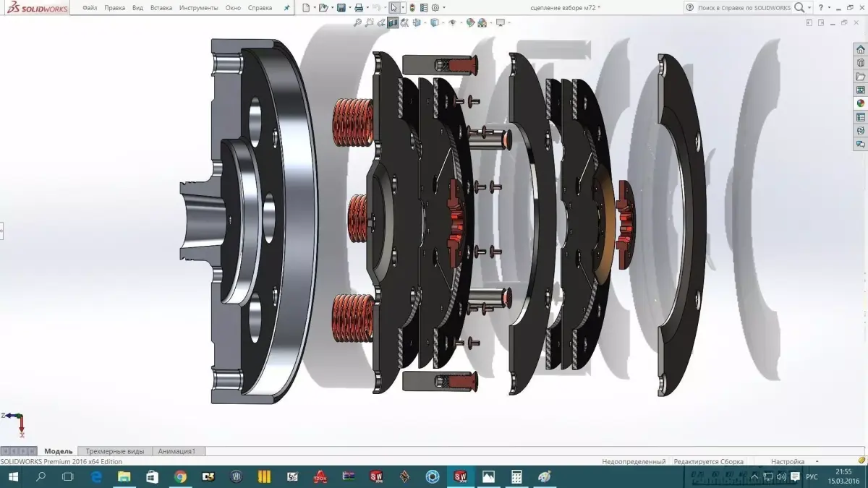Open the Вставка menu
868x488 pixels.
[x=161, y=8]
